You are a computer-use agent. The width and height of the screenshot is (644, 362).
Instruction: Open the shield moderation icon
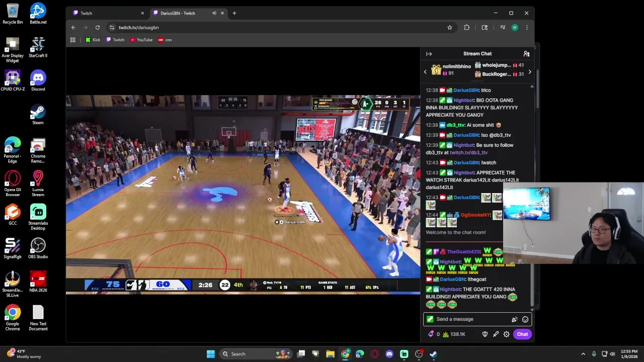click(x=485, y=334)
